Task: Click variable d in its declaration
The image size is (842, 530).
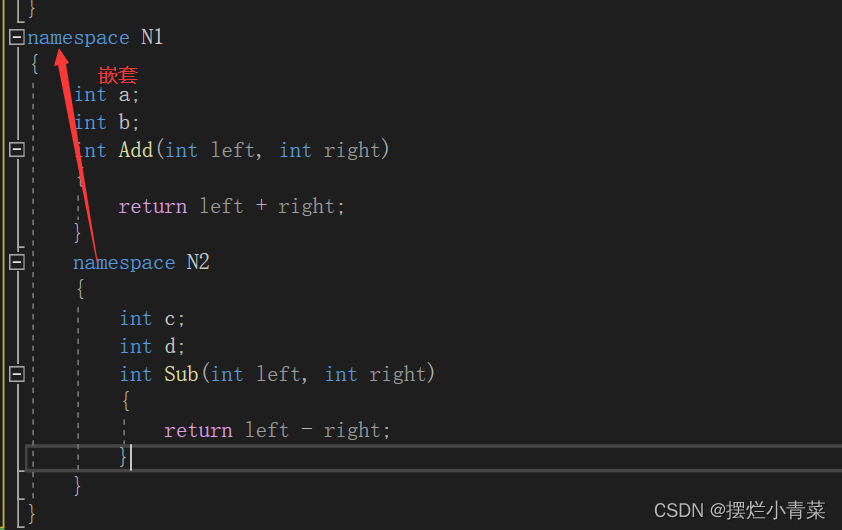Action: (x=170, y=346)
